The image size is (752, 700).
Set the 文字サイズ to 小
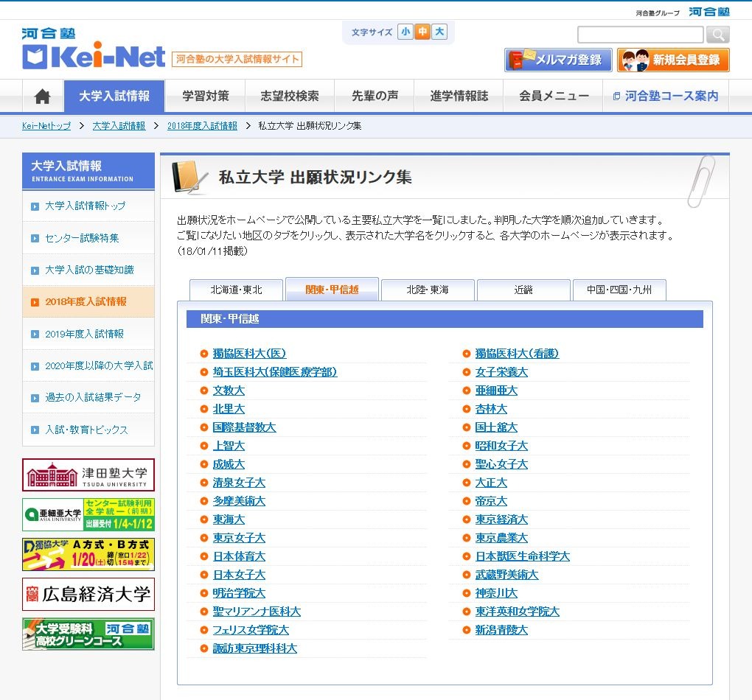pos(406,32)
